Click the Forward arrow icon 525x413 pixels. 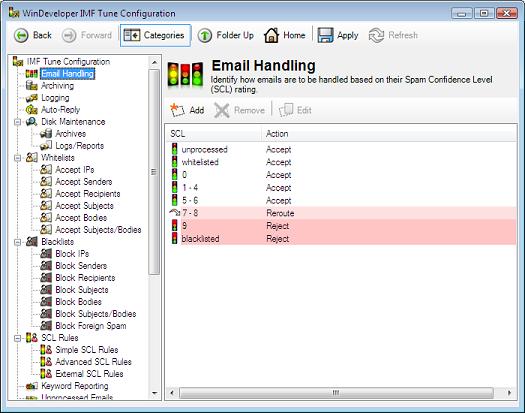(69, 36)
